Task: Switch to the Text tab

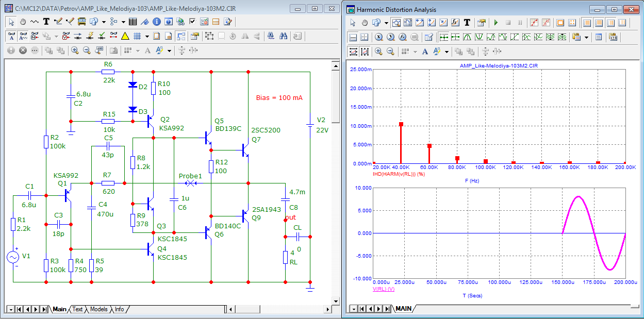Action: [77, 309]
